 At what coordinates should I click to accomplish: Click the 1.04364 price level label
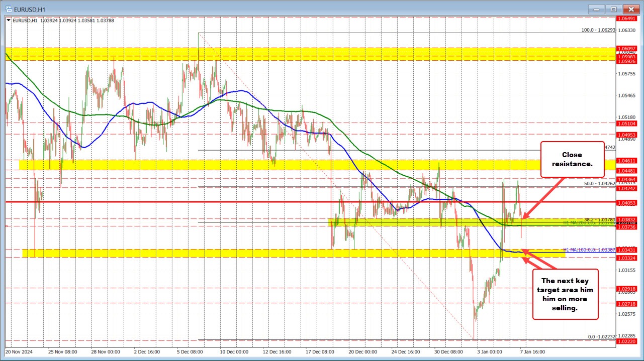pyautogui.click(x=627, y=179)
